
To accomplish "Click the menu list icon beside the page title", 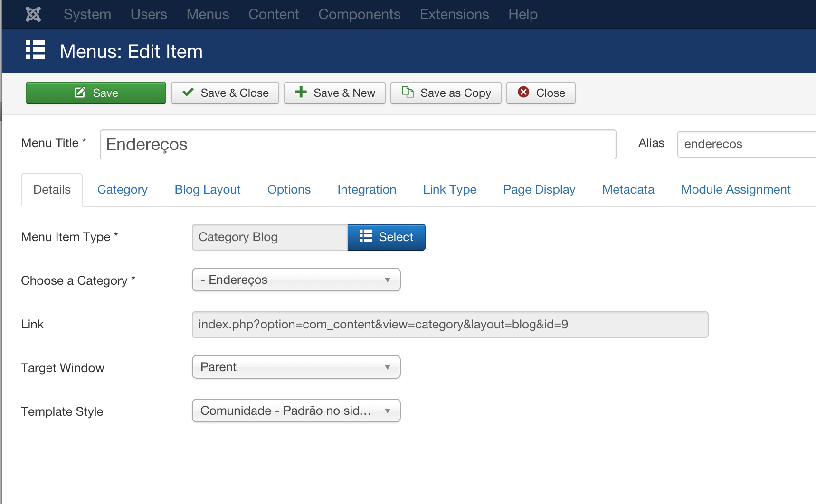I will (x=35, y=50).
